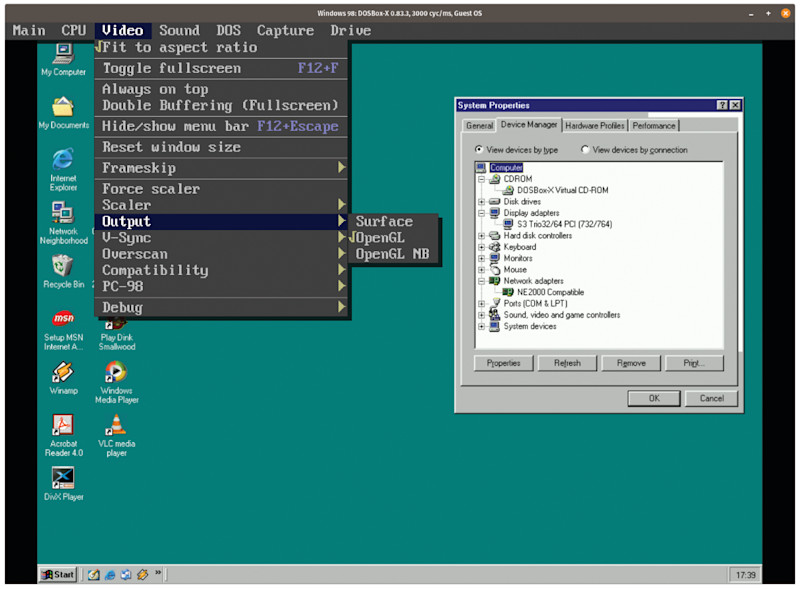Click the Show Desktop quick launch icon

93,575
